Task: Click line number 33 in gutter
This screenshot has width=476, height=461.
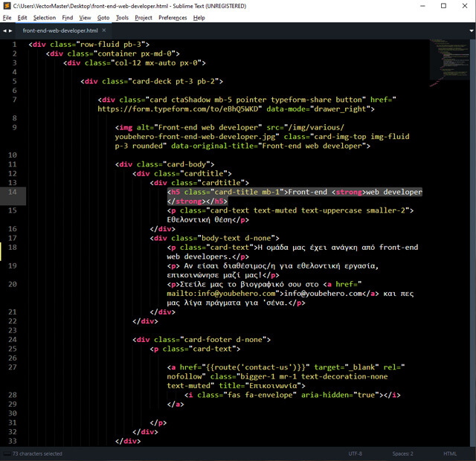Action: 13,441
